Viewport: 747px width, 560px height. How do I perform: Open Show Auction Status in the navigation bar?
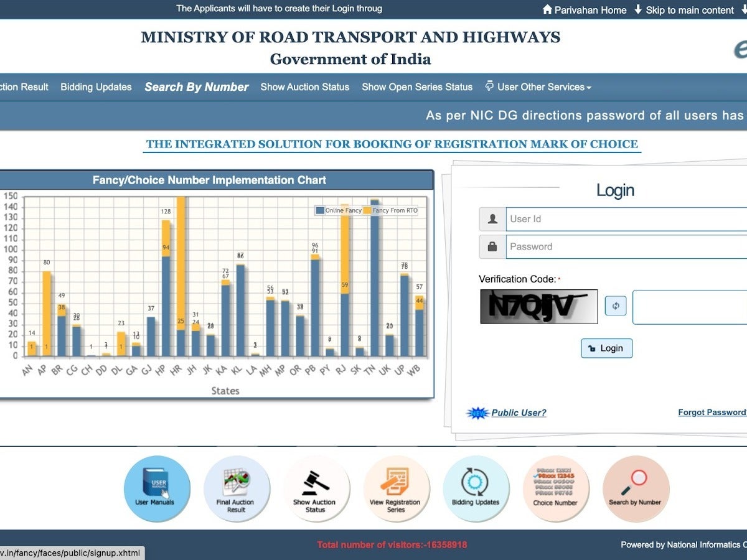tap(304, 87)
